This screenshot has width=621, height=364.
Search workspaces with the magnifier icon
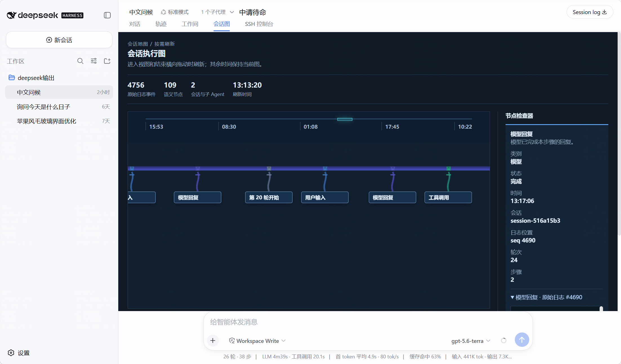pyautogui.click(x=80, y=61)
